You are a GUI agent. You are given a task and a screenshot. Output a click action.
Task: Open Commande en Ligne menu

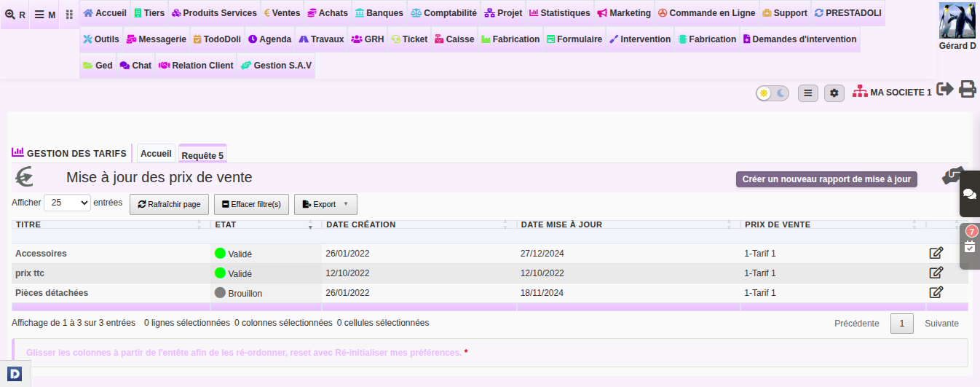pos(706,13)
